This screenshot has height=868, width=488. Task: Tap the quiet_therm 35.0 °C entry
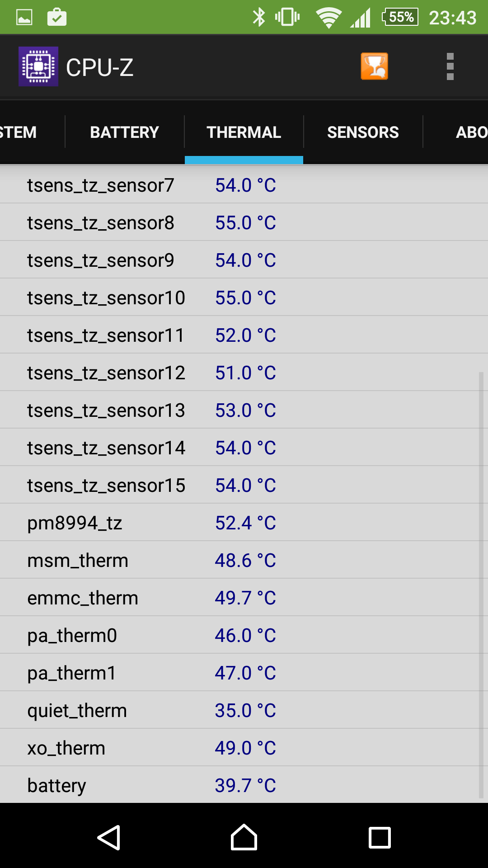coord(244,710)
